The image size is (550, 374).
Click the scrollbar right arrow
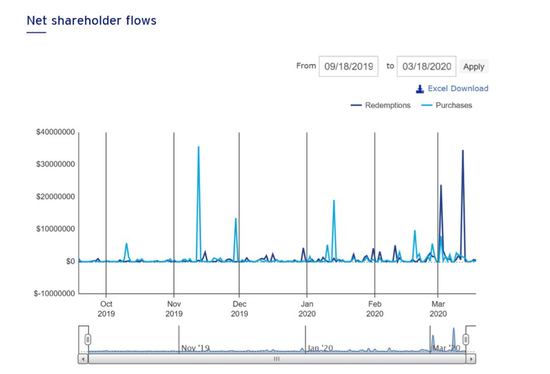click(x=471, y=359)
